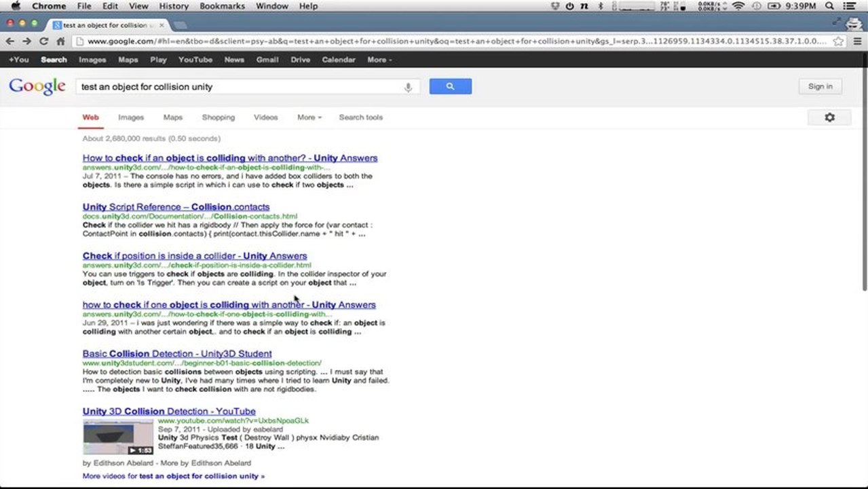868x489 pixels.
Task: Open News in the Google bar
Action: pyautogui.click(x=234, y=60)
